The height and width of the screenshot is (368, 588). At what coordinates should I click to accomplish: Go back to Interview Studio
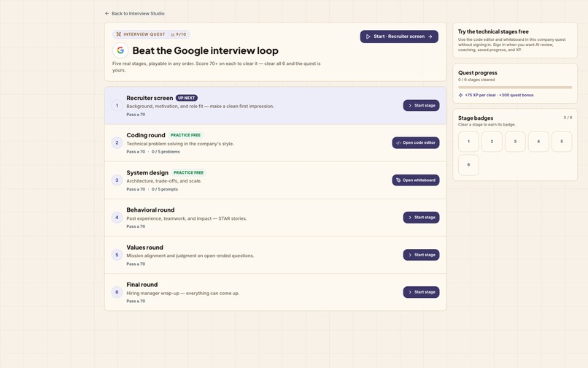(x=135, y=14)
